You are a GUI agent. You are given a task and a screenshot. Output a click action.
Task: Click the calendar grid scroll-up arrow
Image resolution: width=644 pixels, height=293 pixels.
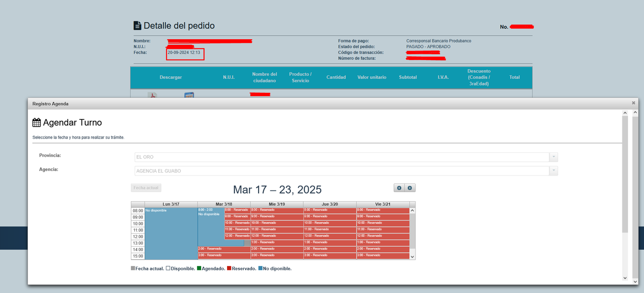point(412,210)
